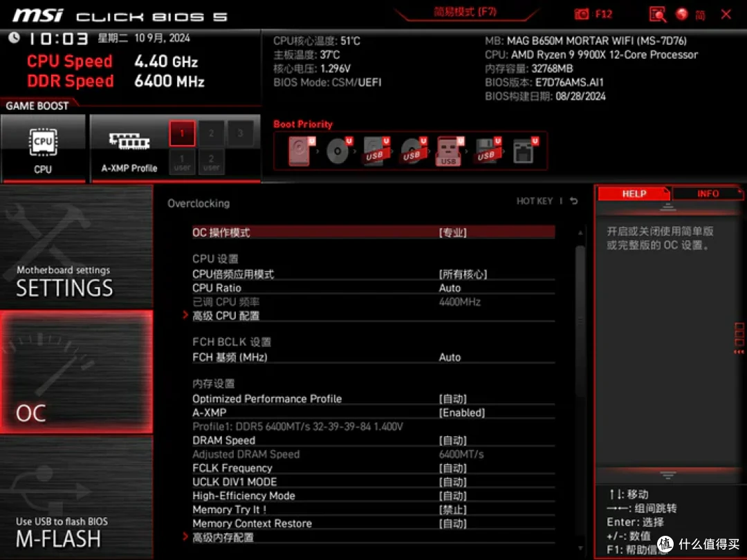Open the DRAM Speed dropdown
747x560 pixels.
(452, 440)
